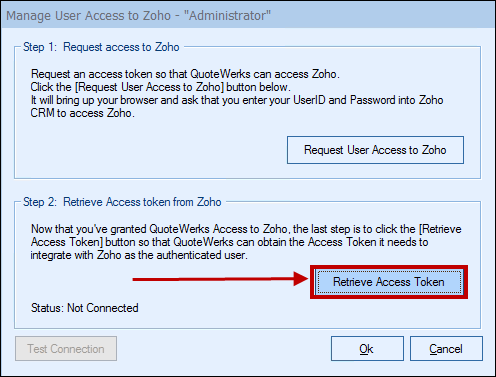Click empty area right of Status inside Step 2 box

(x=300, y=312)
